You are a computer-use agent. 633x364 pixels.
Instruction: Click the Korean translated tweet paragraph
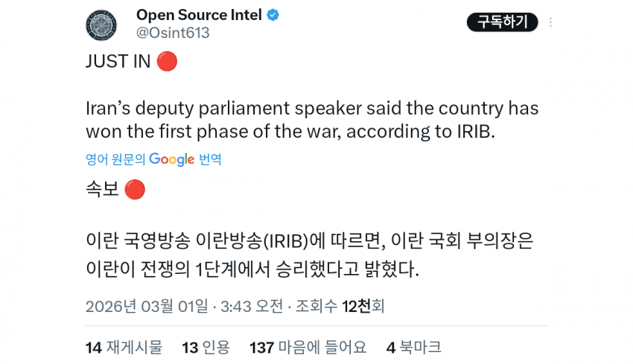(x=310, y=255)
